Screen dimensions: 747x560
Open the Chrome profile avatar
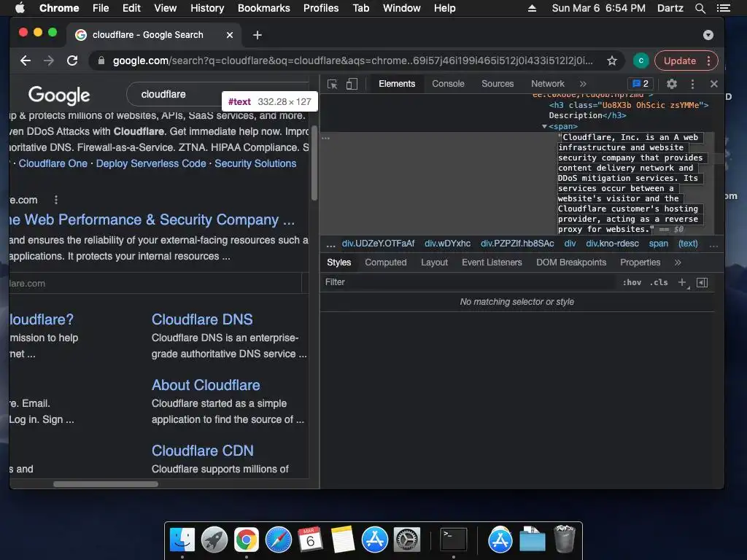(x=640, y=61)
